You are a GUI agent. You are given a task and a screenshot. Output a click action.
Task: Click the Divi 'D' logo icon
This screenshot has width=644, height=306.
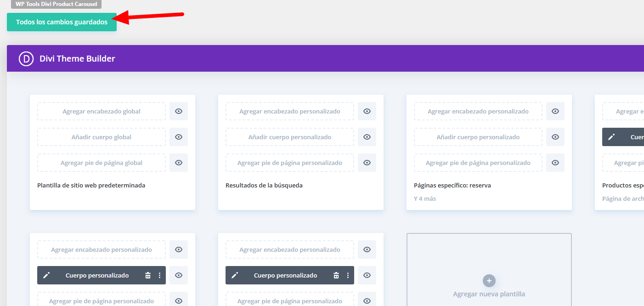[26, 59]
